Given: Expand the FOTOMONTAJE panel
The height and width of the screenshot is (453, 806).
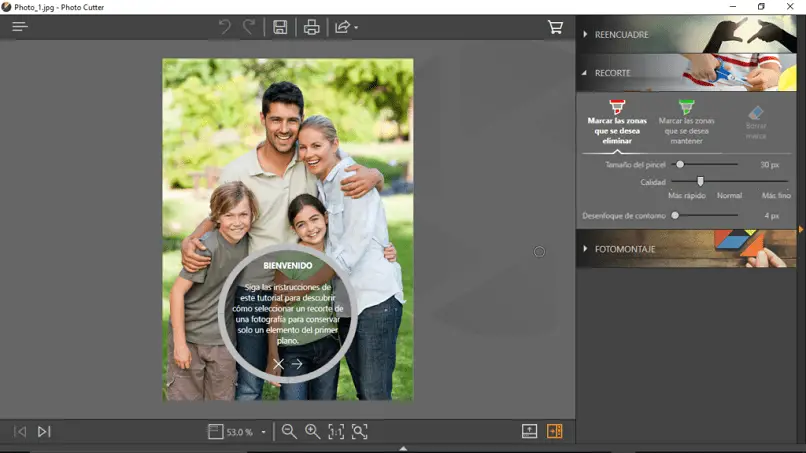Looking at the screenshot, I should [686, 249].
